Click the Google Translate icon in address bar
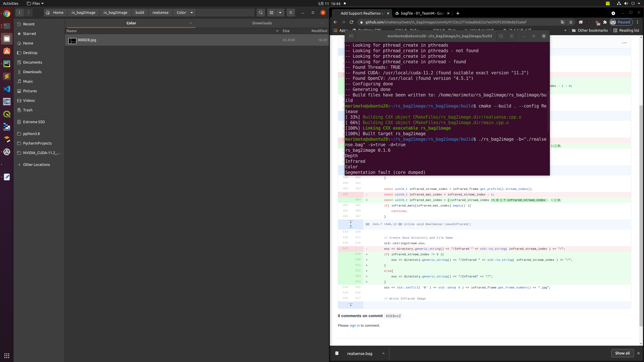The image size is (644, 362). 562,22
